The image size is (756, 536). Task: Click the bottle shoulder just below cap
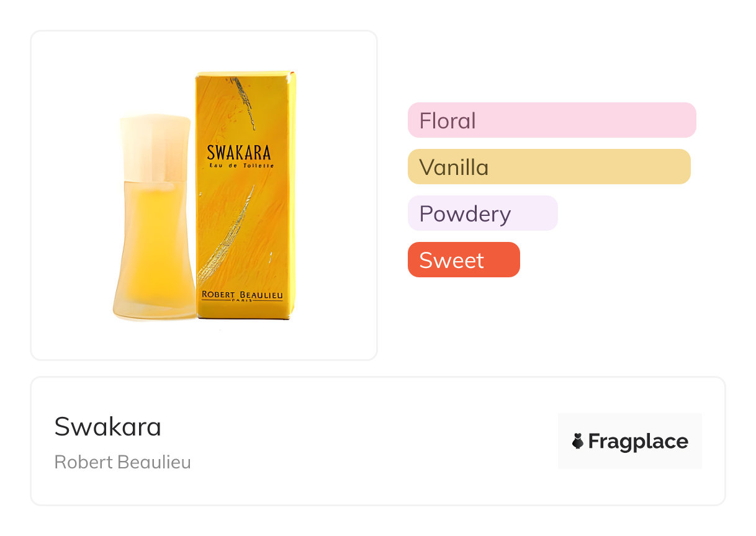pos(155,185)
